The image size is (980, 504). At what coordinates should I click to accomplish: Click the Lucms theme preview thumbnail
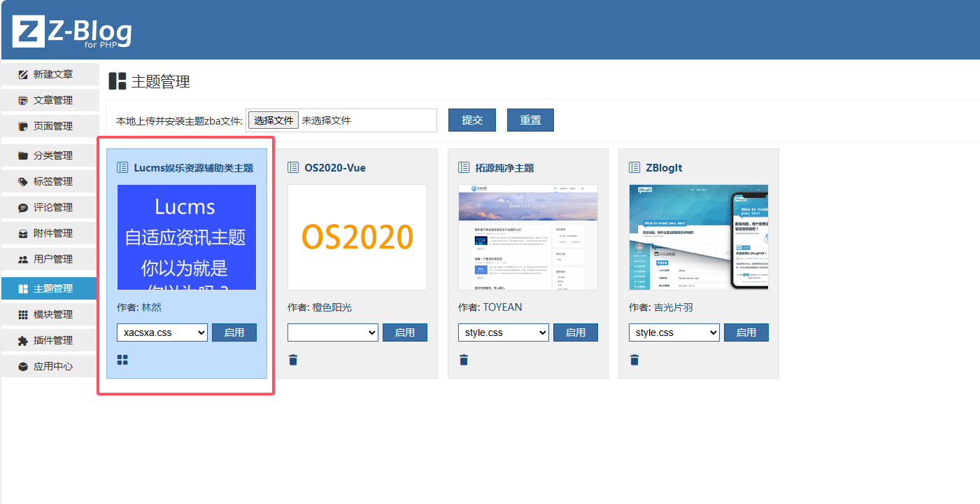(x=187, y=237)
